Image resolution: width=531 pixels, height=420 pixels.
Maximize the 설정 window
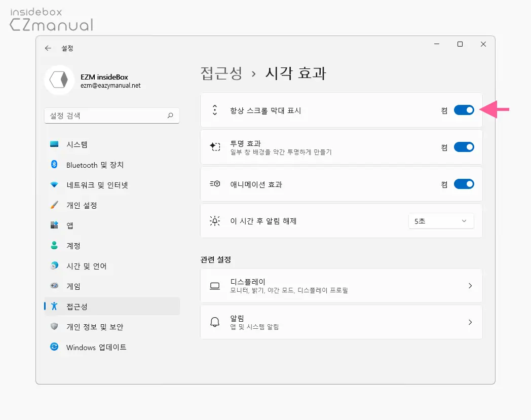point(460,44)
